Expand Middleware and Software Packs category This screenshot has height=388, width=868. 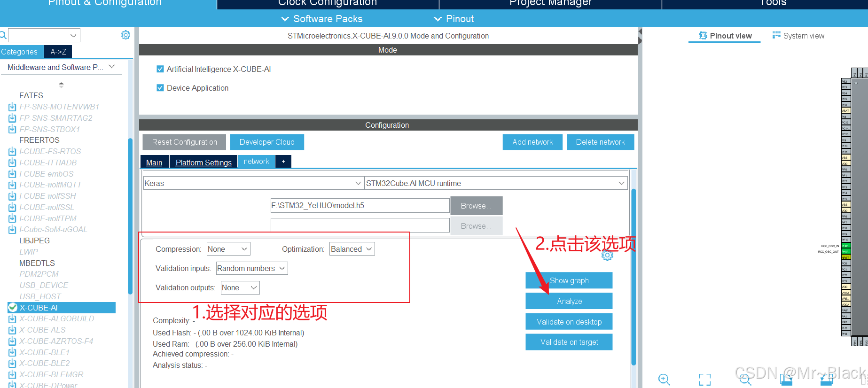point(61,67)
